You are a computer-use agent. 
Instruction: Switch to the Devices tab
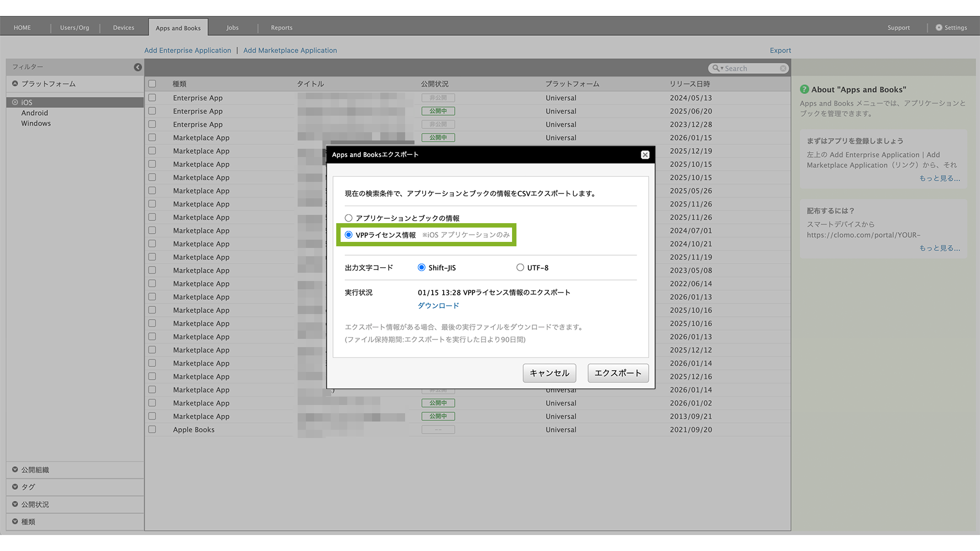click(x=123, y=28)
